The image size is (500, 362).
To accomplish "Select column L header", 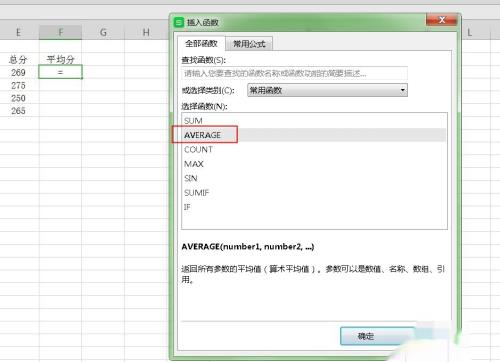I will coord(470,32).
